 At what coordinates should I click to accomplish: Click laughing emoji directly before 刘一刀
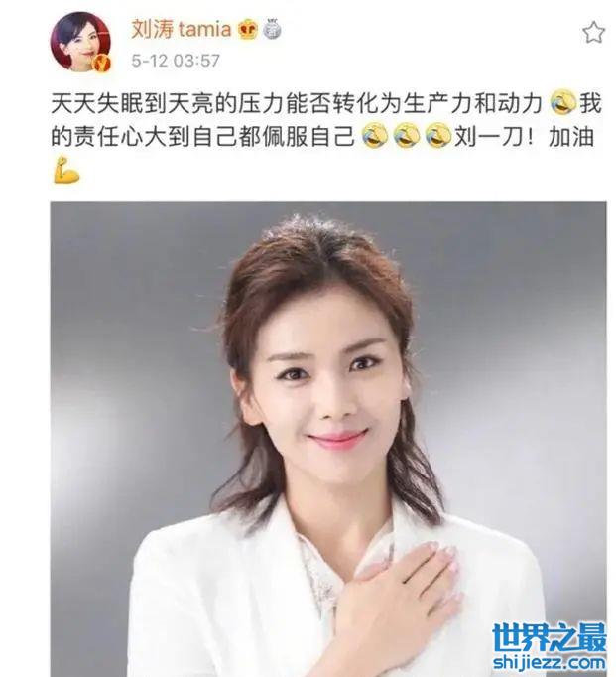pyautogui.click(x=438, y=136)
